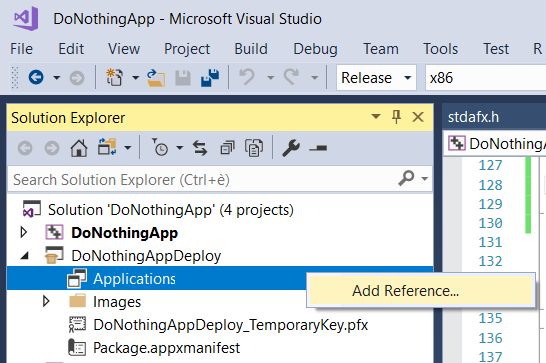546x363 pixels.
Task: Open the View menu
Action: [x=124, y=49]
